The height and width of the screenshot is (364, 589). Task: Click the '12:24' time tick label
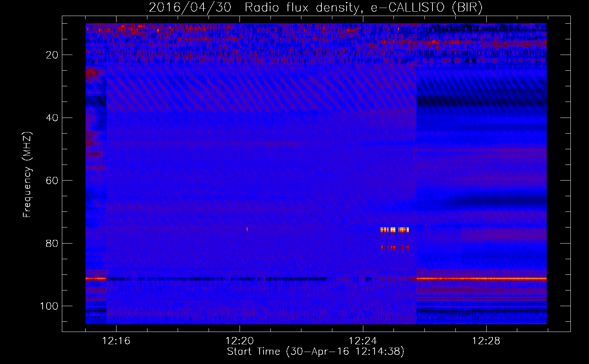(363, 341)
